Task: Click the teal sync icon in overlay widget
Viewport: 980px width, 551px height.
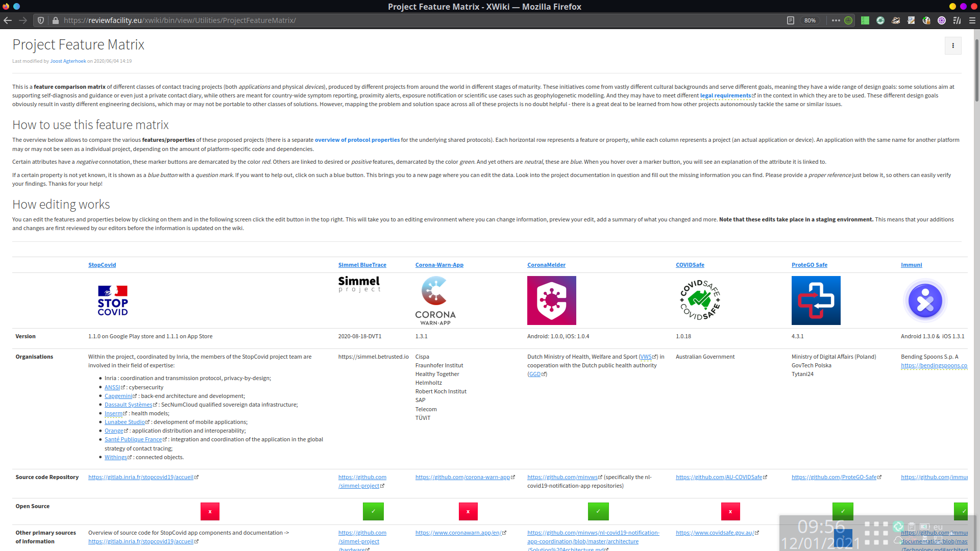Action: click(x=898, y=526)
